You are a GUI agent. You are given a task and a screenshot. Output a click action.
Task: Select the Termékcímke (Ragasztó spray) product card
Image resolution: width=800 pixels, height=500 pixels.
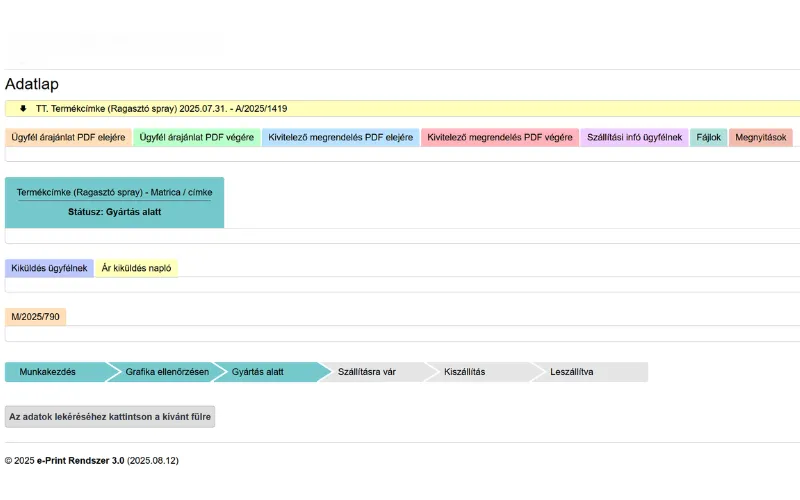click(114, 203)
